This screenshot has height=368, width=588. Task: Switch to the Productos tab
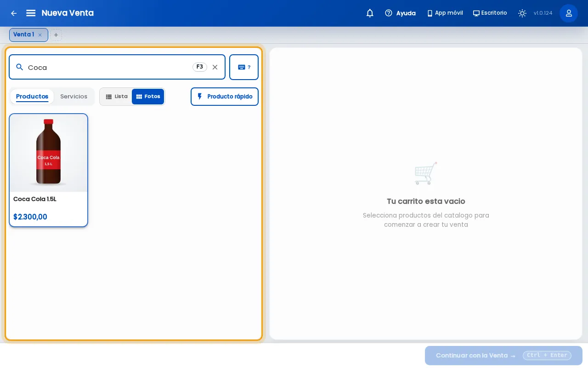click(x=32, y=97)
